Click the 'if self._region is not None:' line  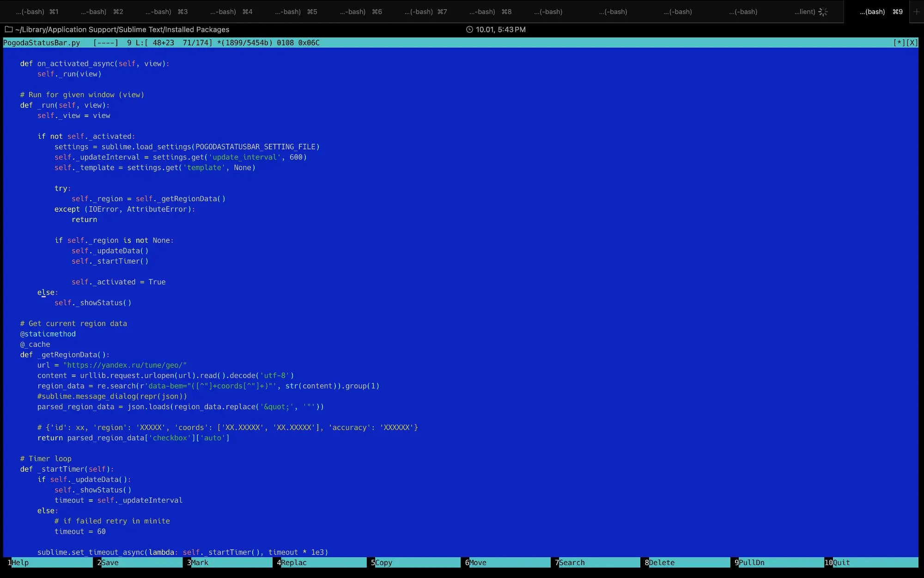tap(114, 240)
